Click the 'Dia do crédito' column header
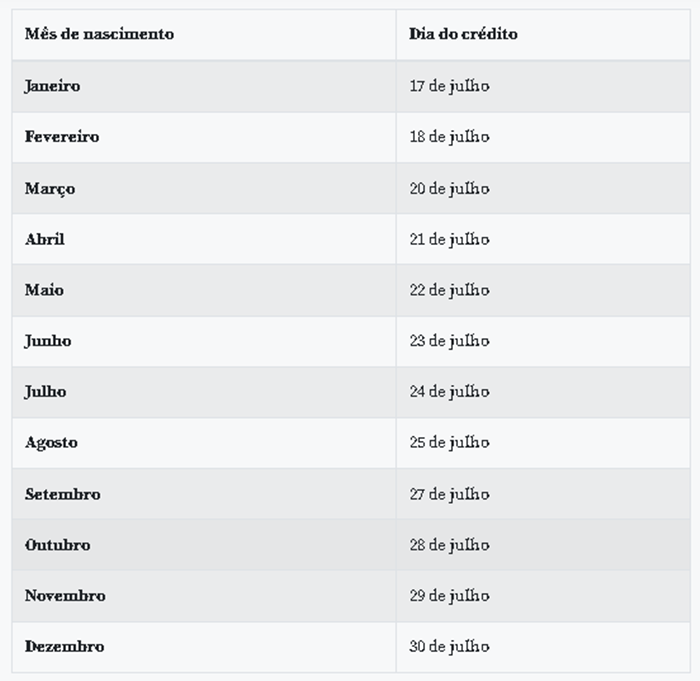 tap(463, 34)
